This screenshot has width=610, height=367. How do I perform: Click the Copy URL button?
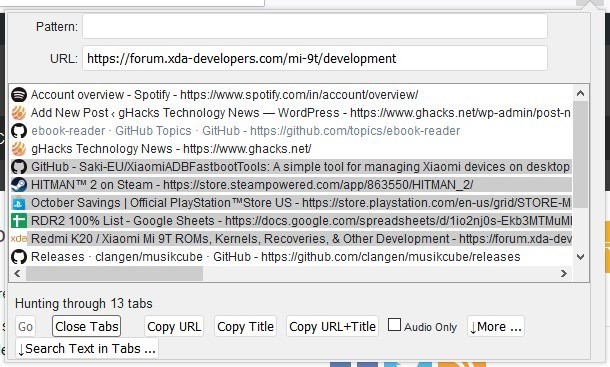point(174,326)
